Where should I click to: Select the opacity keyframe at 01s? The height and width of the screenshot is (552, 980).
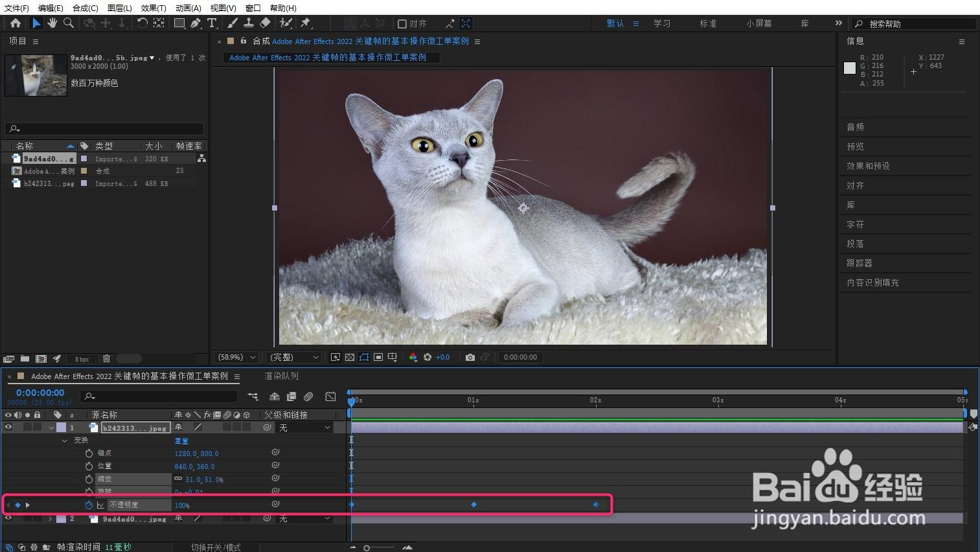click(473, 504)
